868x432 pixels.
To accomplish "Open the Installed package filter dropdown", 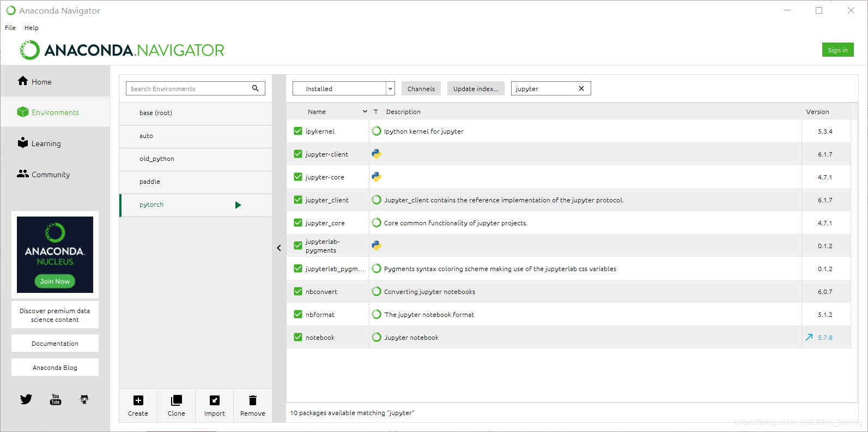I will 343,88.
